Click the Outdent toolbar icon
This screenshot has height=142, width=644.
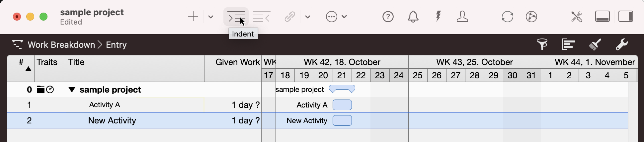[261, 17]
